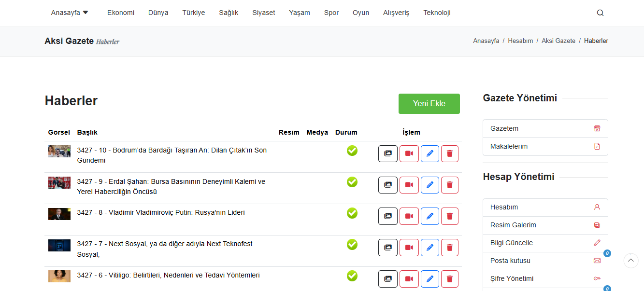Edit the Erdal Şahan news entry
Image resolution: width=644 pixels, height=291 pixels.
click(x=429, y=185)
